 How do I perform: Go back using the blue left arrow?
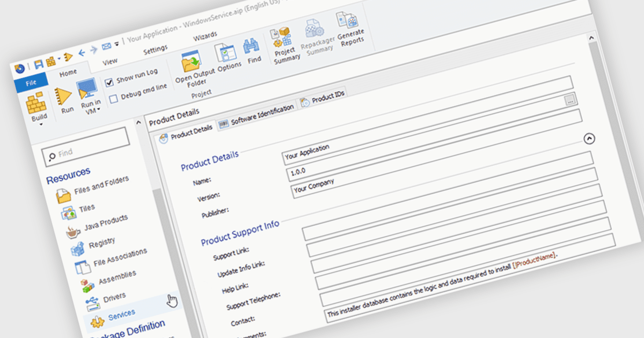tap(82, 53)
